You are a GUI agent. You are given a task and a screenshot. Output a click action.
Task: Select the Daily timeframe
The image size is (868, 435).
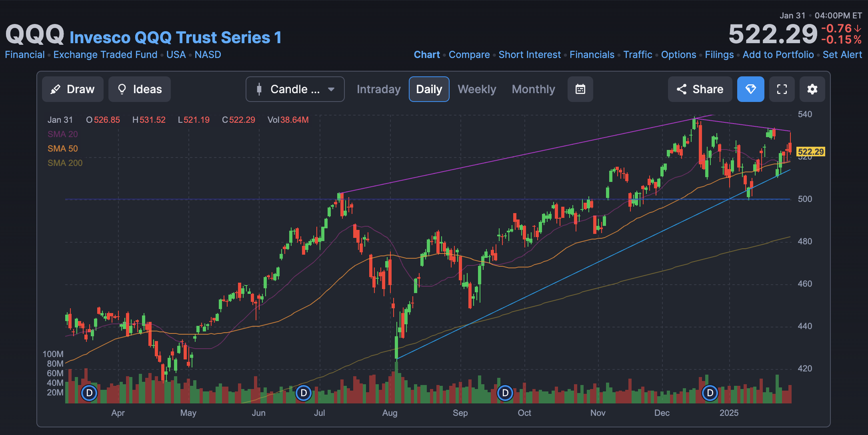[429, 89]
